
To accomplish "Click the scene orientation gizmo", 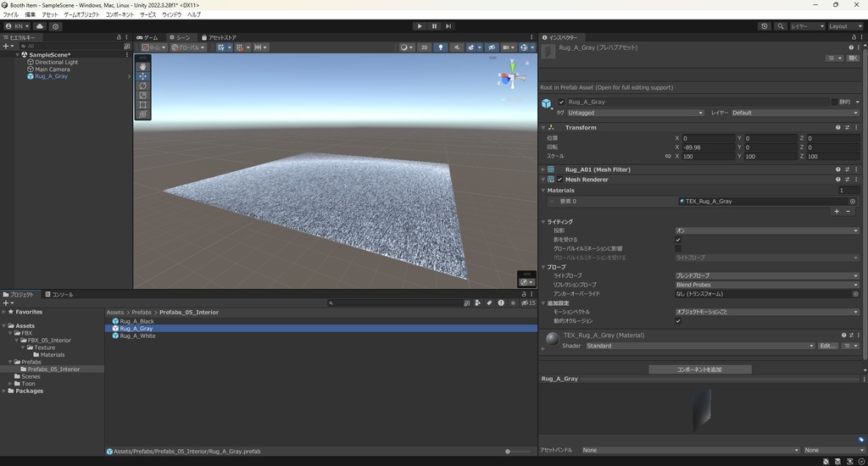I will (511, 77).
